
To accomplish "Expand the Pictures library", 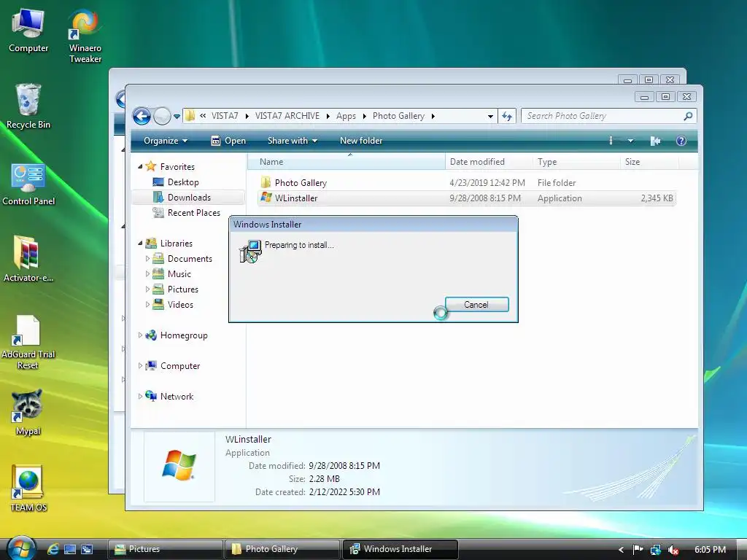I will [x=147, y=289].
